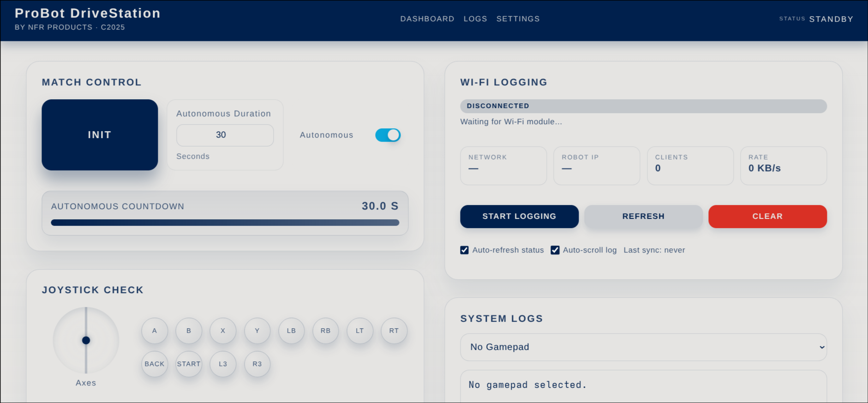
Task: Click the R3 stick button indicator
Action: (257, 364)
